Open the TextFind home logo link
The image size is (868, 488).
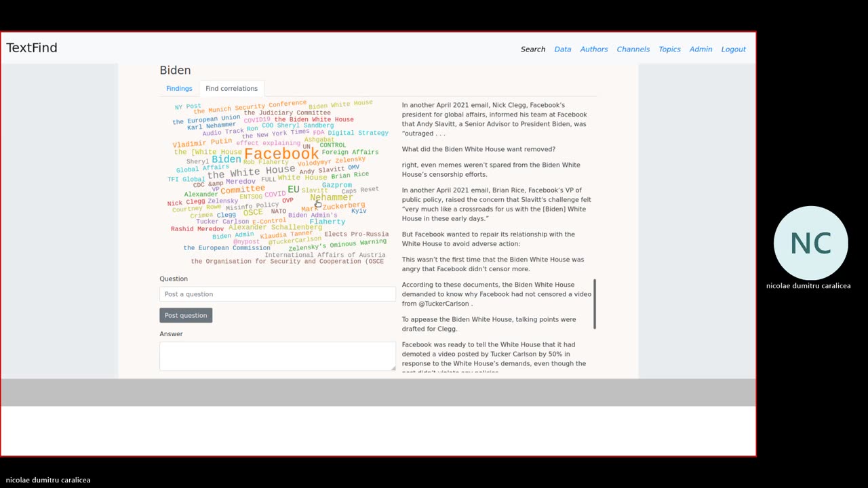click(x=32, y=48)
